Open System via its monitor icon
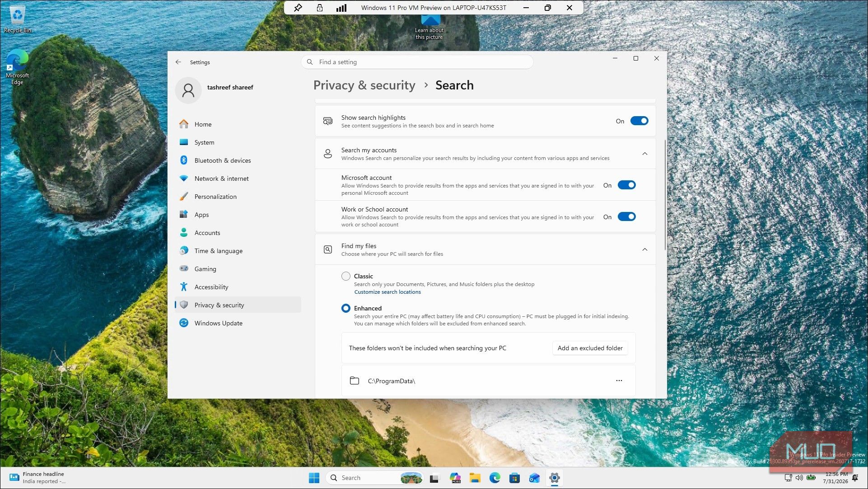 pyautogui.click(x=184, y=142)
